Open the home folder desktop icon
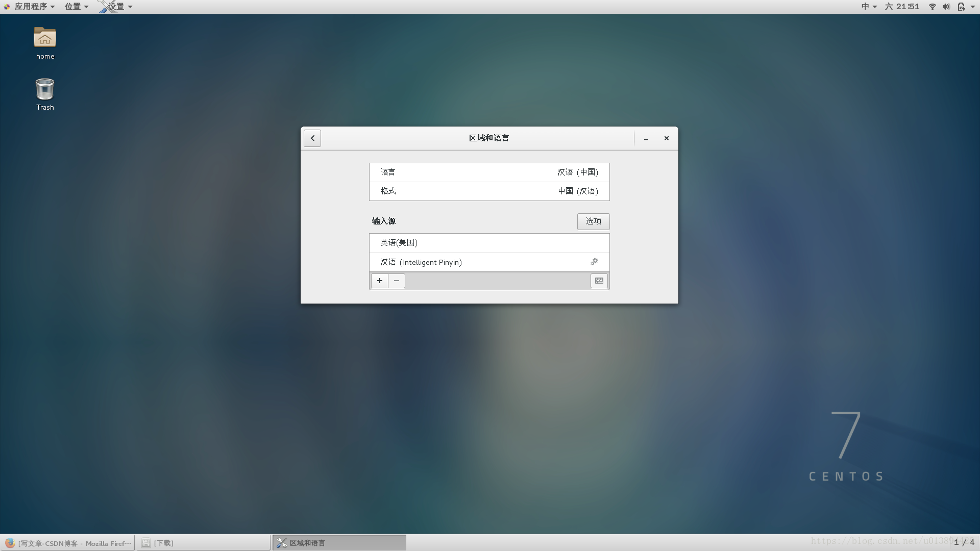Screen dimensions: 980x551 coord(45,43)
